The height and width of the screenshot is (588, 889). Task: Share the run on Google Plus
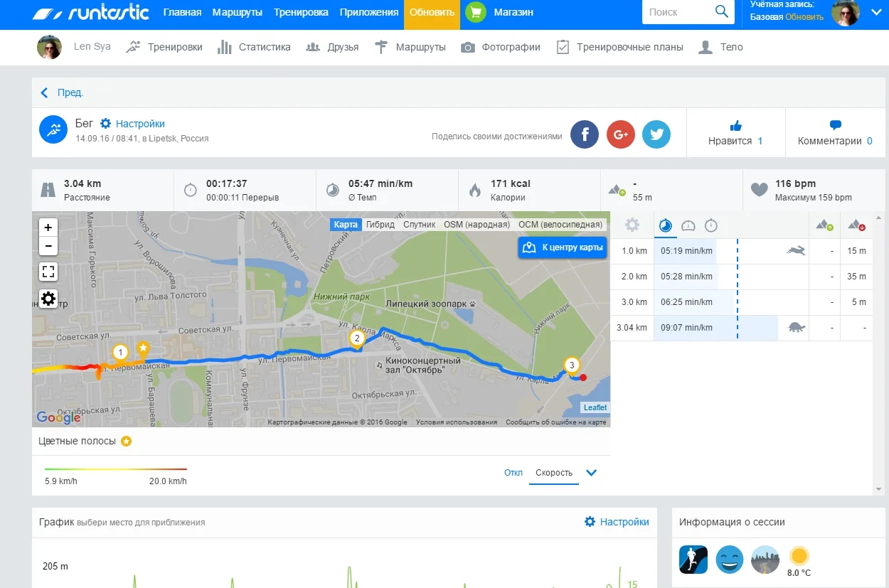[x=620, y=134]
